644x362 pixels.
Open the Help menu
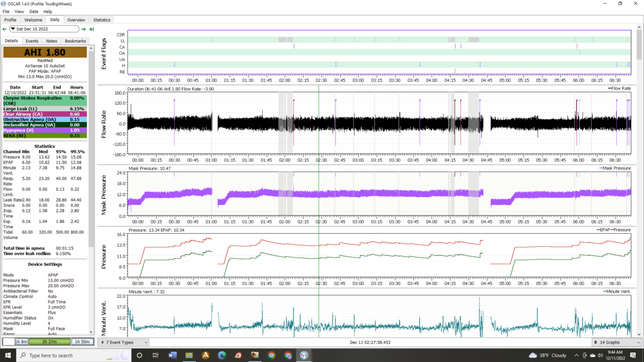point(47,11)
